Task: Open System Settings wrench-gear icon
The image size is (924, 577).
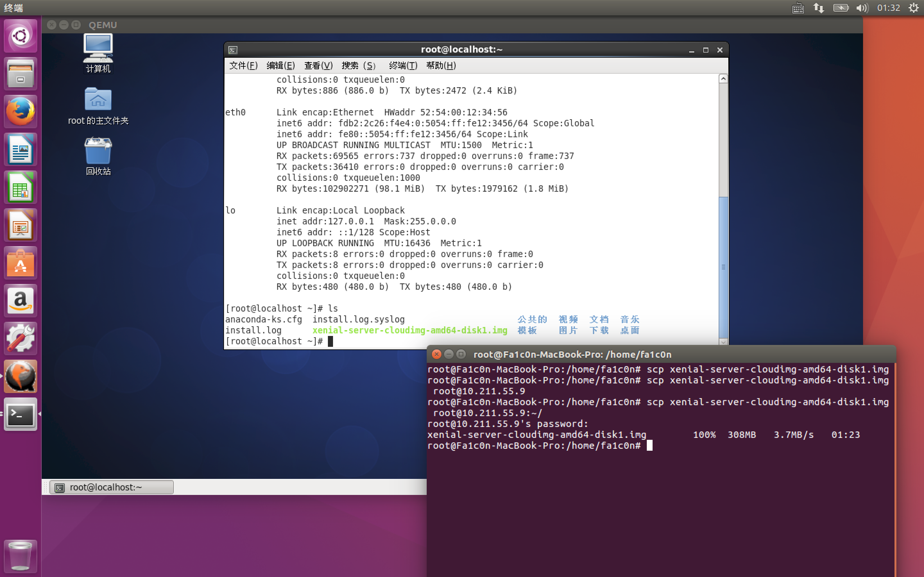Action: 21,339
